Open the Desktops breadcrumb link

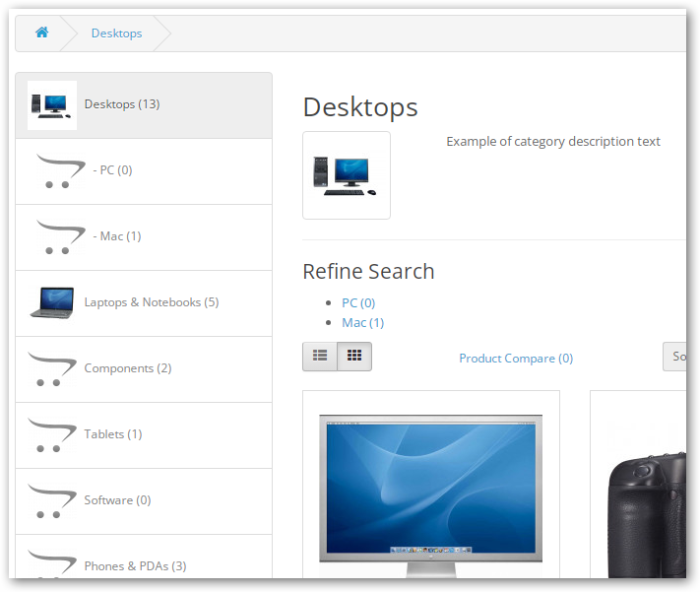(116, 33)
